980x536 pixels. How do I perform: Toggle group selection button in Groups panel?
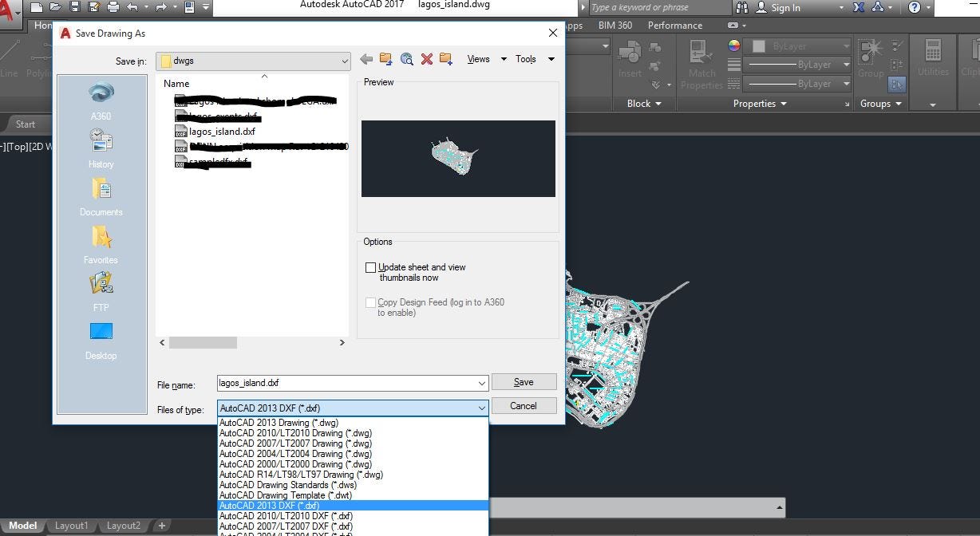(x=897, y=83)
